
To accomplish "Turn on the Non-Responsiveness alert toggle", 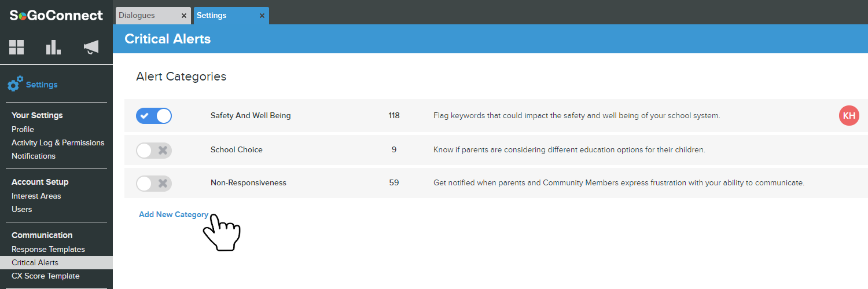I will (x=154, y=183).
